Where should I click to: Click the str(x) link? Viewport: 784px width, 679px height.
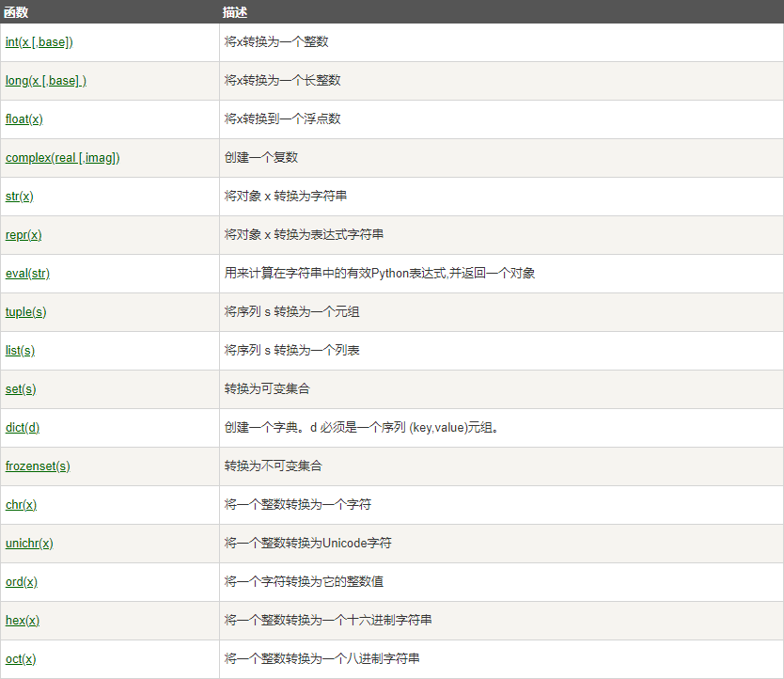20,197
